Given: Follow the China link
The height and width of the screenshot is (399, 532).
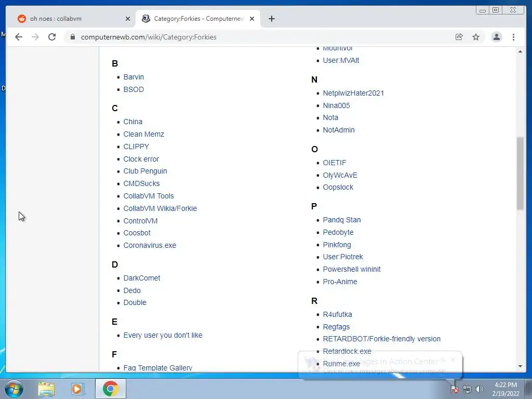Looking at the screenshot, I should (x=132, y=122).
